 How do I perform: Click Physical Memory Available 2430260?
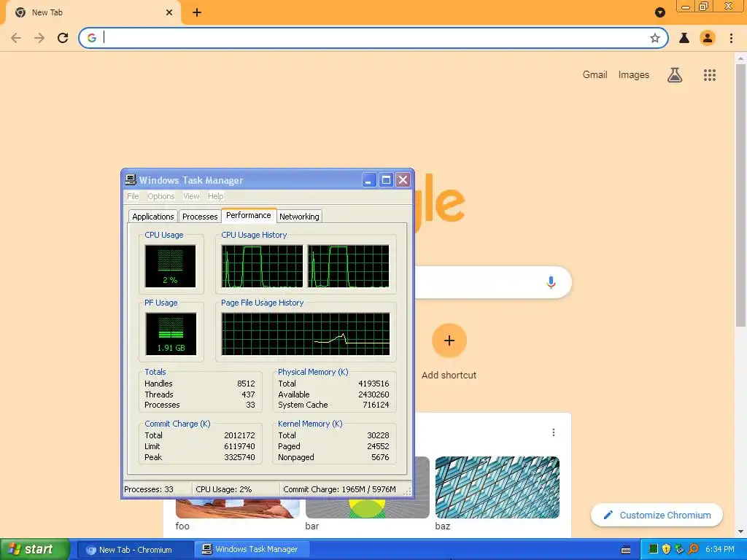pos(373,394)
